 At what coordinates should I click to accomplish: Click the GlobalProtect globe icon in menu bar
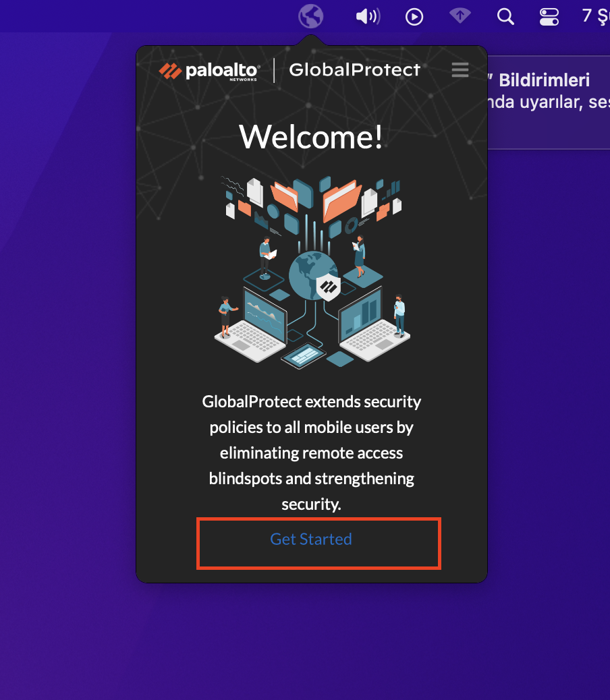(x=311, y=16)
